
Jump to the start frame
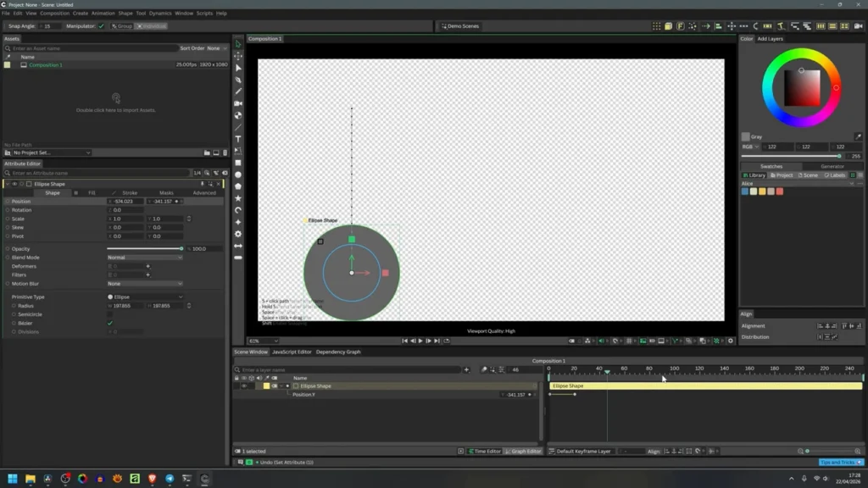pos(404,341)
